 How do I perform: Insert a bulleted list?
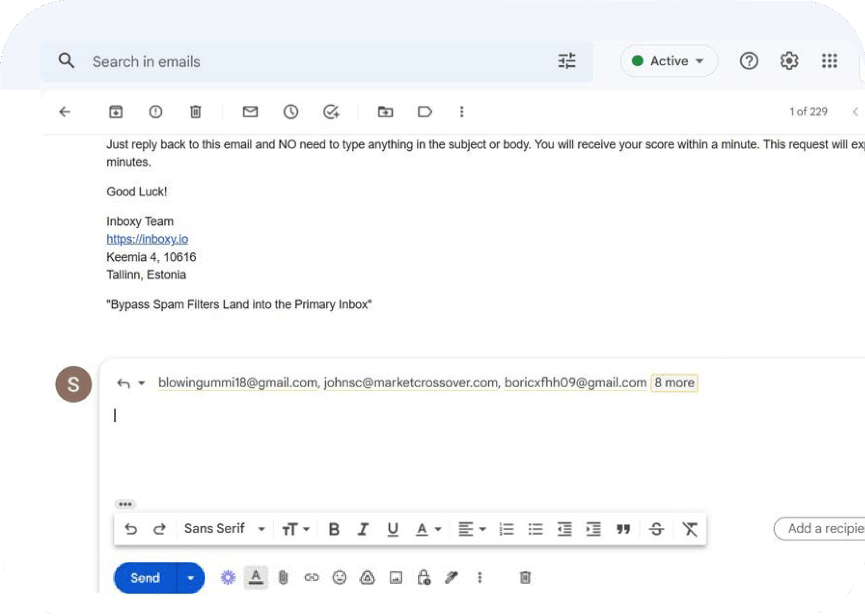535,529
